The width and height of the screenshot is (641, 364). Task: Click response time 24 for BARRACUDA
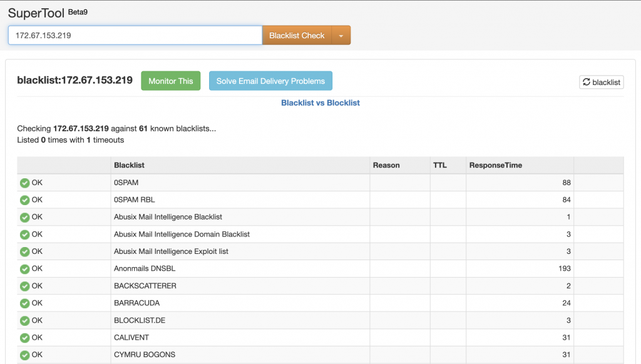[x=566, y=303]
